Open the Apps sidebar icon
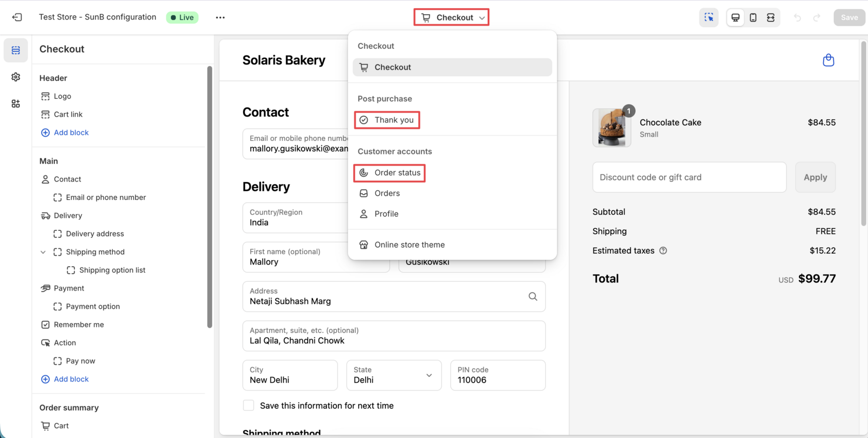The height and width of the screenshot is (438, 868). pyautogui.click(x=16, y=104)
